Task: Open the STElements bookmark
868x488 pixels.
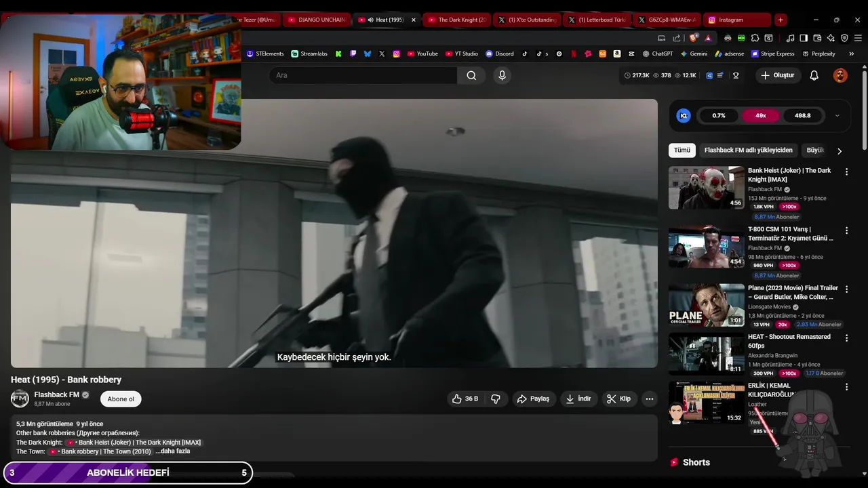Action: (265, 54)
